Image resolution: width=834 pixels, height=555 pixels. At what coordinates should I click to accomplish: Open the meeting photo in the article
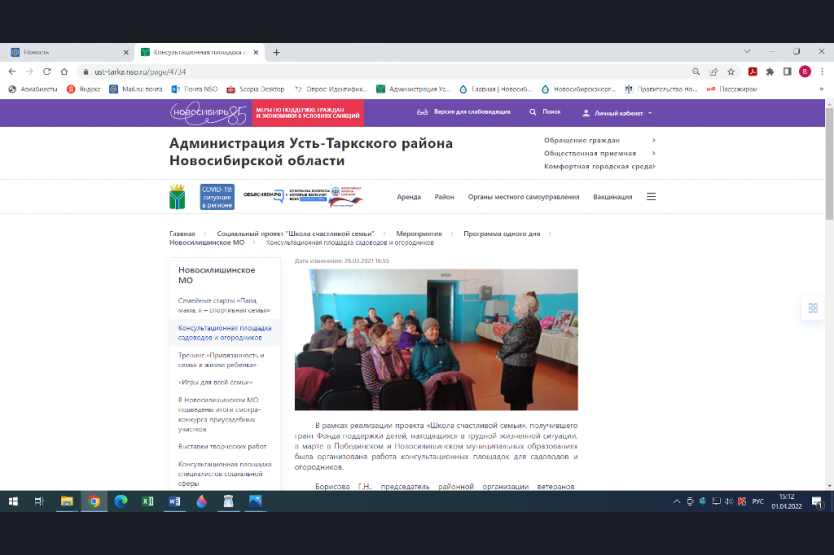tap(436, 339)
